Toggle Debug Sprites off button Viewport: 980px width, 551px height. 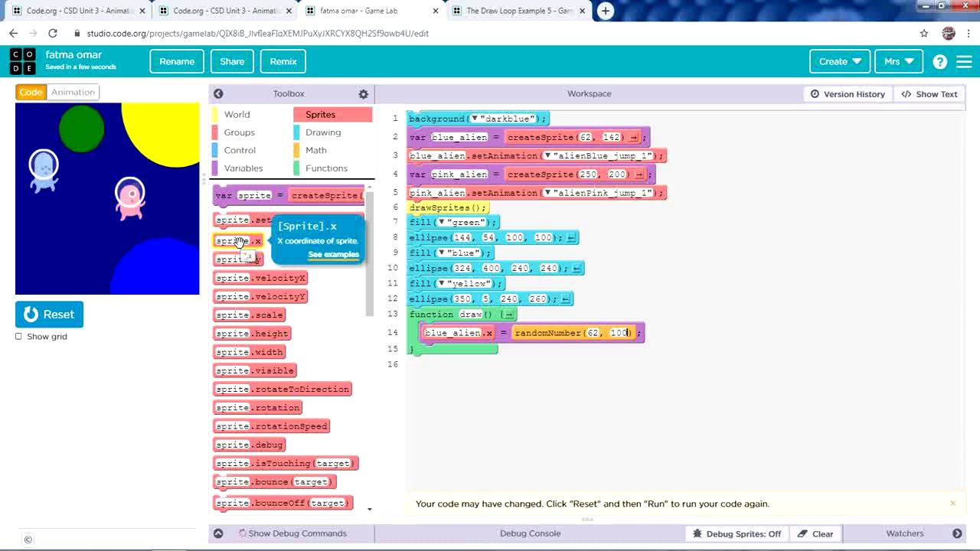pos(737,533)
